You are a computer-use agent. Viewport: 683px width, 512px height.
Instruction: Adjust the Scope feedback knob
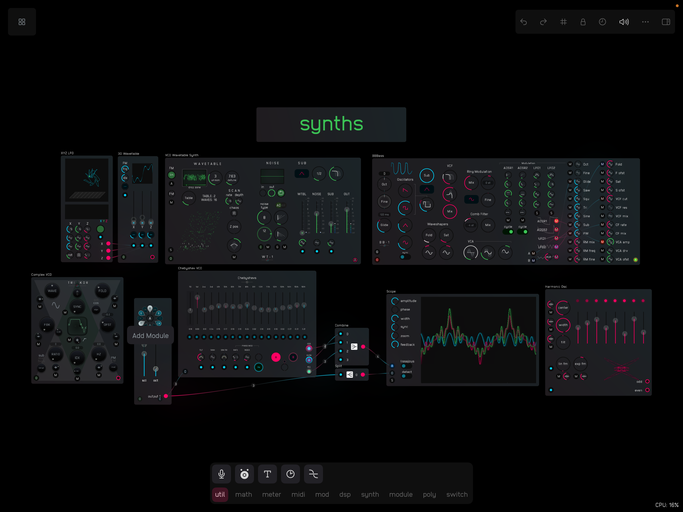point(395,345)
